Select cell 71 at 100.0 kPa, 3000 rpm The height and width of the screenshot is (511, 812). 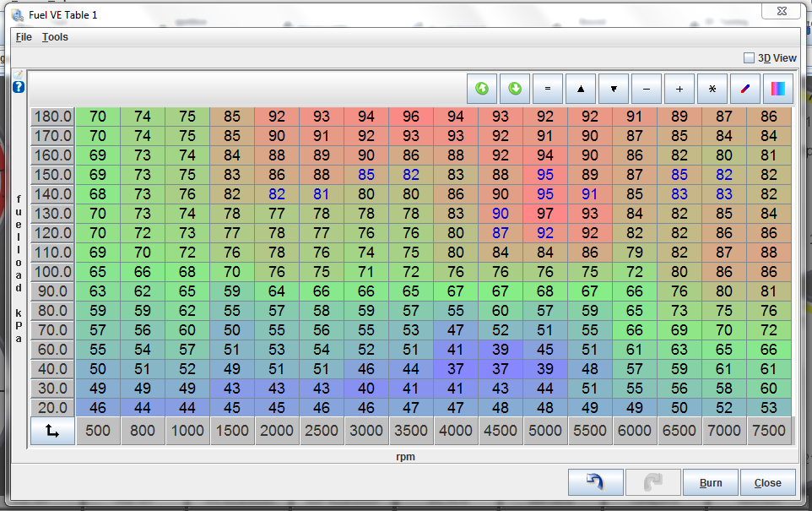pos(366,272)
